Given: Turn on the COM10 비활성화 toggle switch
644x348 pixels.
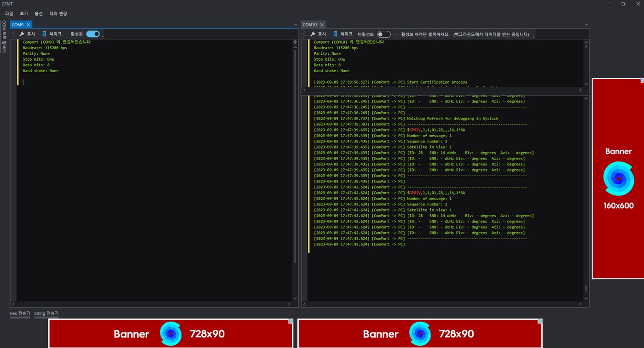Looking at the screenshot, I should [383, 34].
